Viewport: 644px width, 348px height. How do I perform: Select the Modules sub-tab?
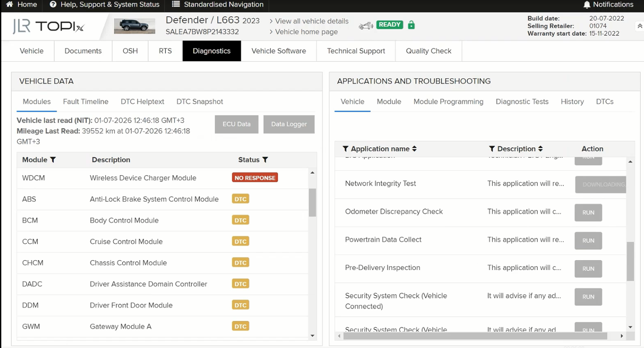tap(37, 102)
